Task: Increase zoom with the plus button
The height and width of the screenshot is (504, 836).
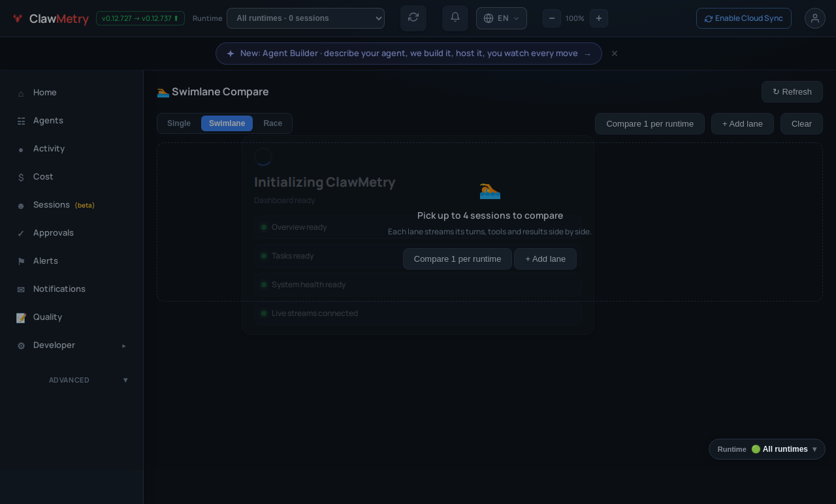Action: [x=599, y=18]
